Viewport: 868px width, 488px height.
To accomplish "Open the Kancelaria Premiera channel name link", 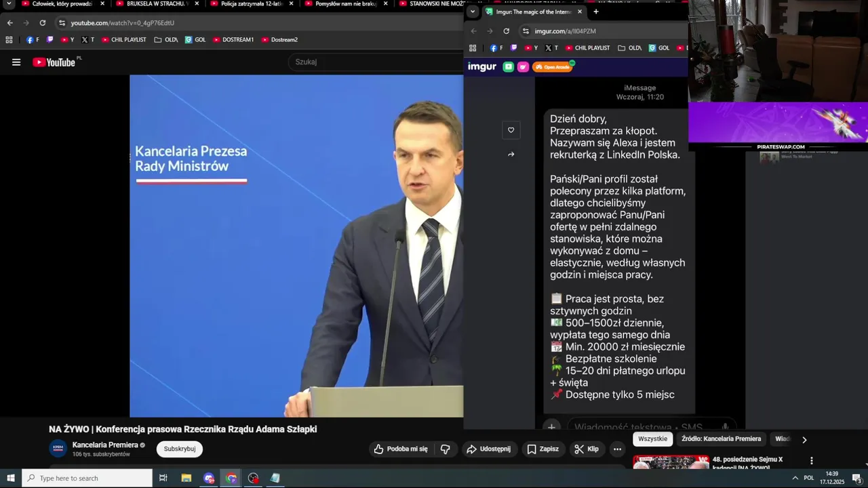I will pyautogui.click(x=105, y=445).
